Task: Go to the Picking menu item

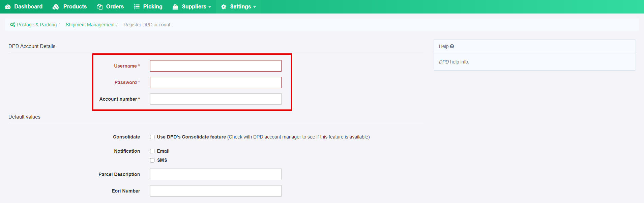Action: 148,7
